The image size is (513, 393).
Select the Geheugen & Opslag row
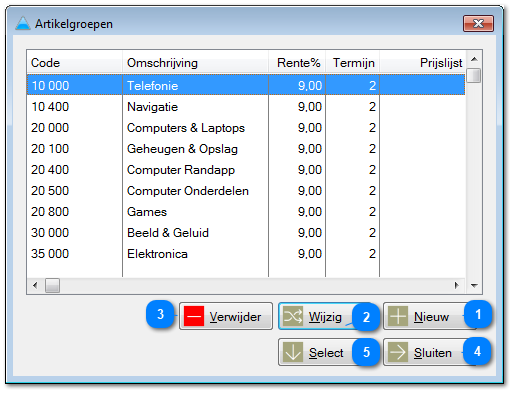pos(246,149)
